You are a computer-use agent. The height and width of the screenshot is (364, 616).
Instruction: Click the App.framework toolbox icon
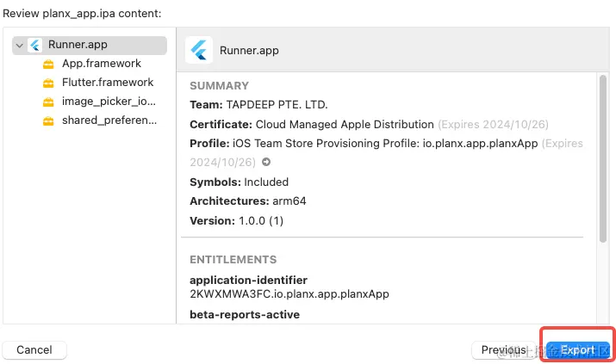(48, 64)
